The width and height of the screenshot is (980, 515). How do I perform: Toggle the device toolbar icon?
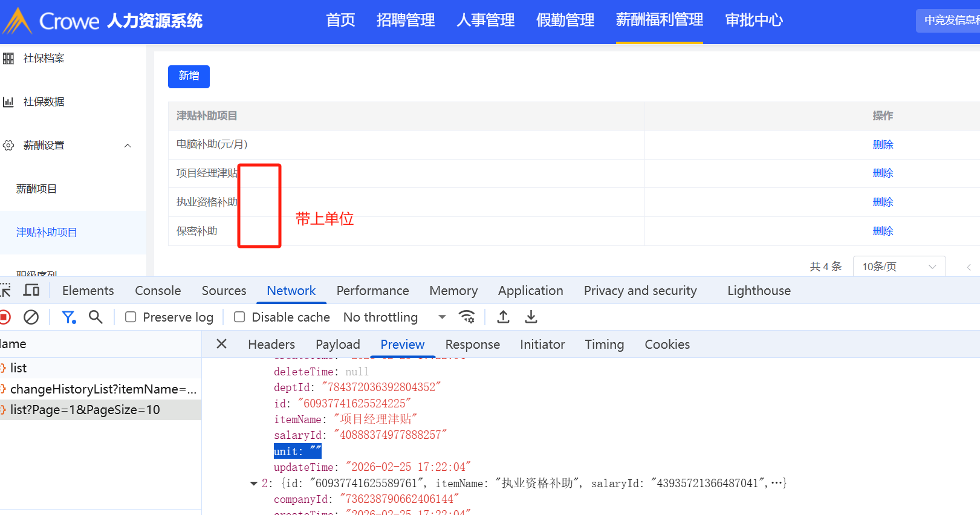point(31,291)
